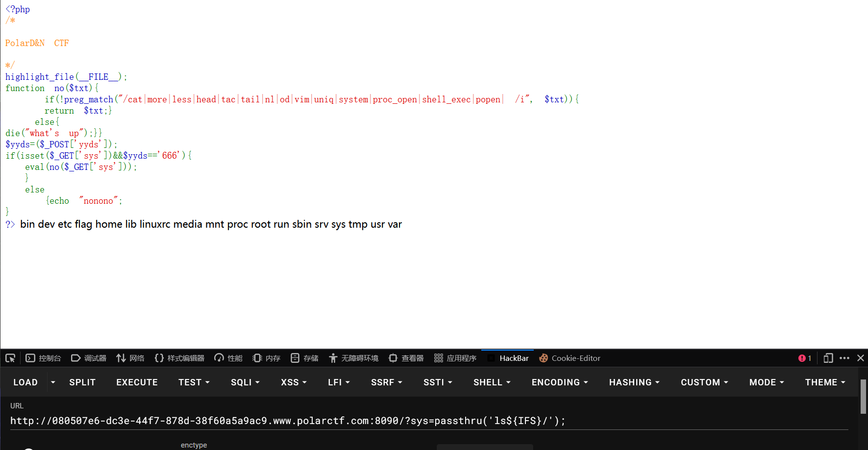Click the EXECUTE button
The width and height of the screenshot is (868, 450).
(137, 382)
